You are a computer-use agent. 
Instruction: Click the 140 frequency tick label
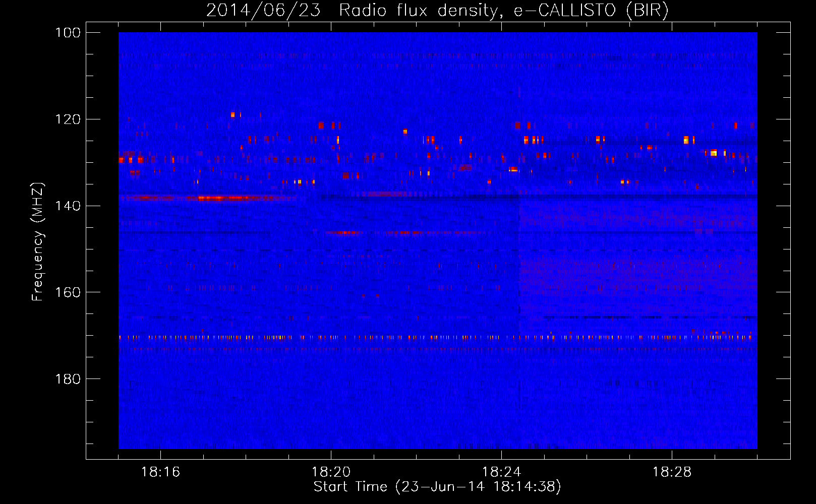pos(68,206)
